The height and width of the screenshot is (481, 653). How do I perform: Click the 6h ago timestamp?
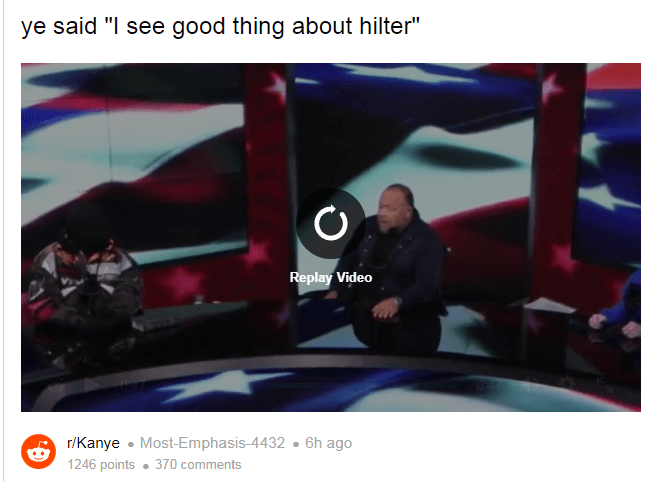(328, 443)
